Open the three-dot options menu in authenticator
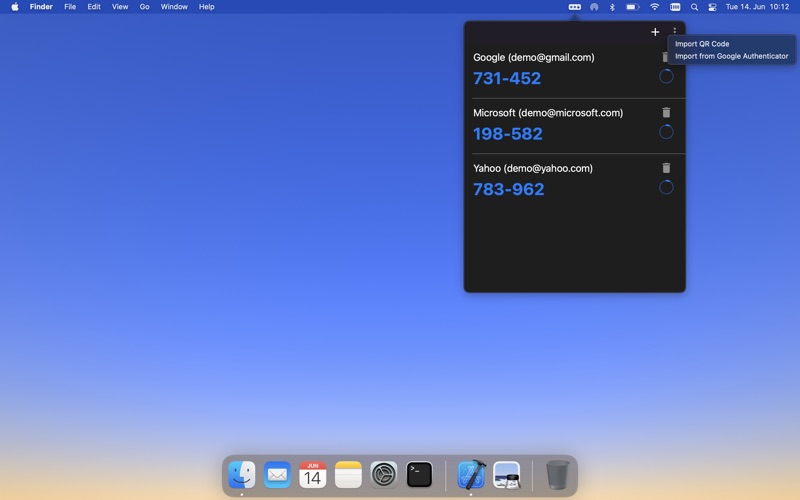The height and width of the screenshot is (500, 800). [x=675, y=32]
